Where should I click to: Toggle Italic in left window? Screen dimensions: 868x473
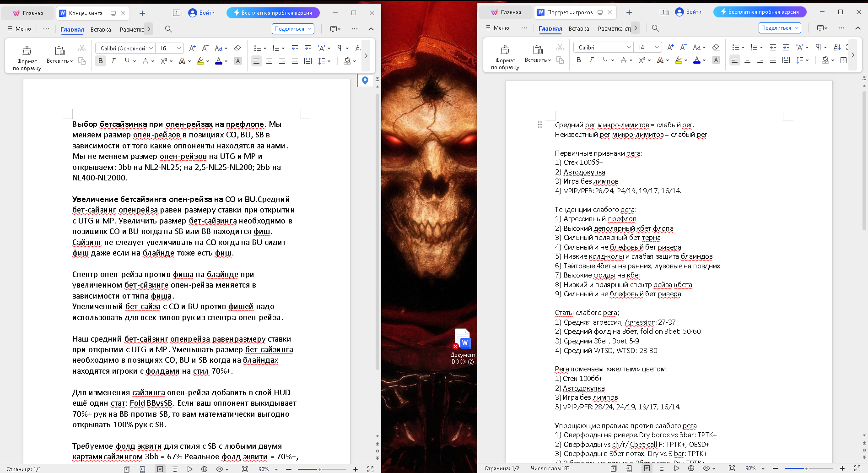pyautogui.click(x=113, y=61)
